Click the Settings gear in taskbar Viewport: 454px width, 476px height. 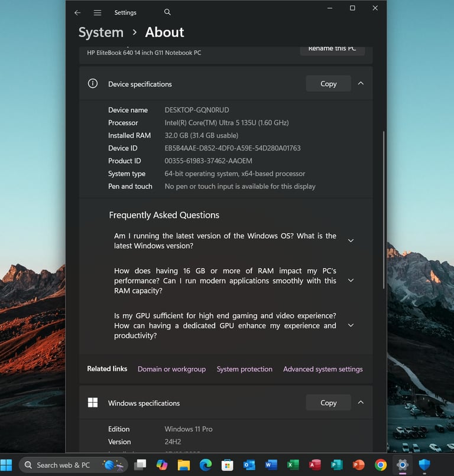403,465
